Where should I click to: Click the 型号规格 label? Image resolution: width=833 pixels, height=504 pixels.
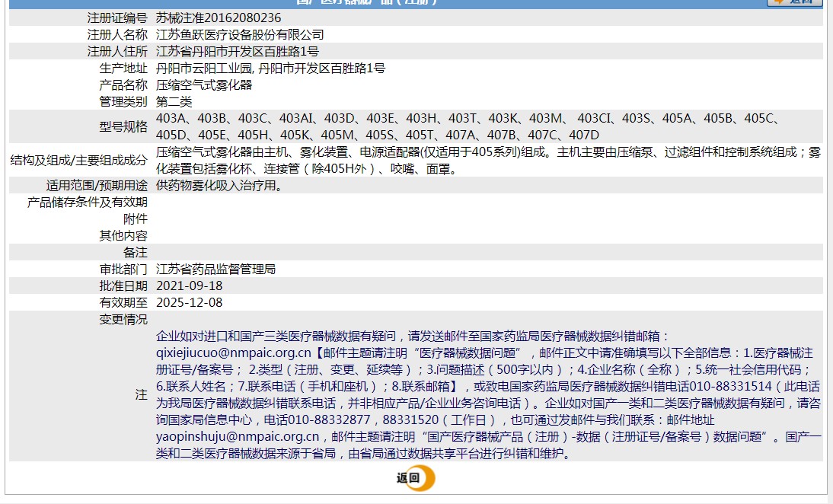[123, 126]
